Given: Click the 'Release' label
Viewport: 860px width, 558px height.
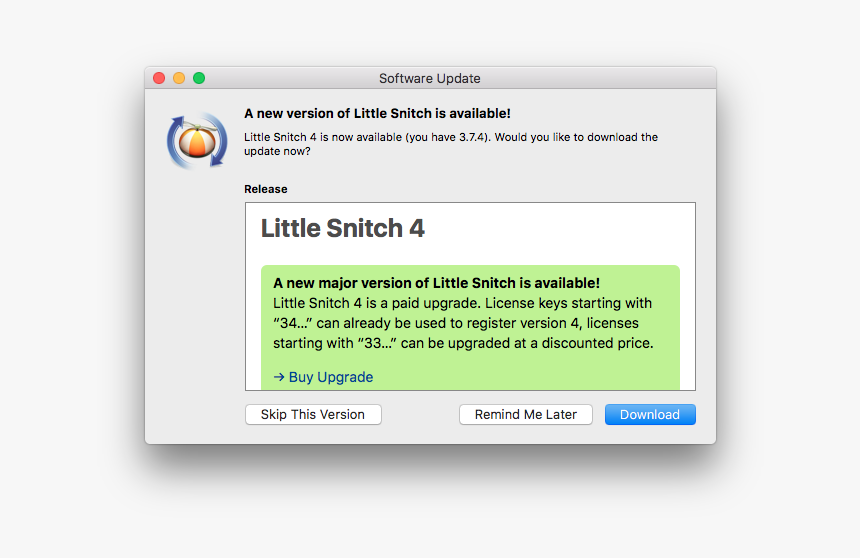Looking at the screenshot, I should coord(265,189).
